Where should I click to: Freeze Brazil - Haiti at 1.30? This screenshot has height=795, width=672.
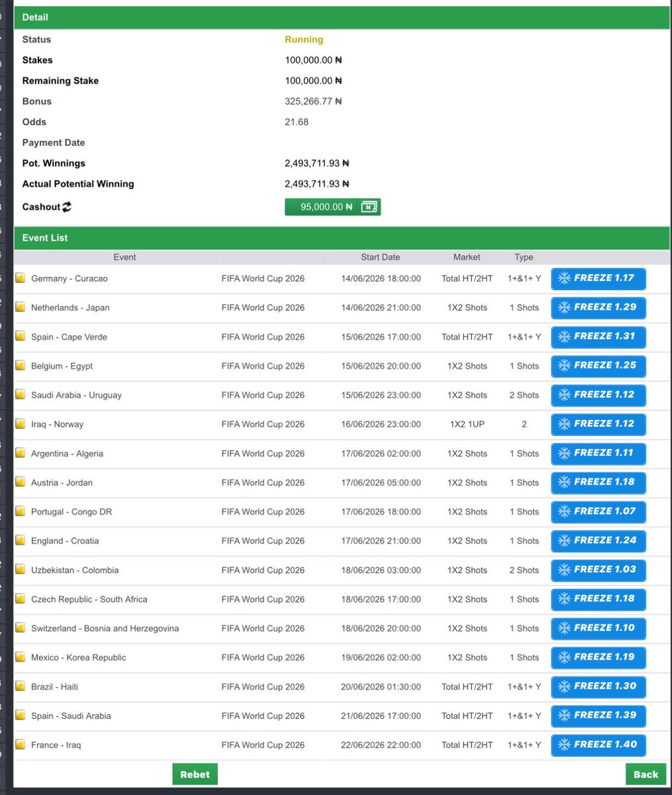coord(598,686)
